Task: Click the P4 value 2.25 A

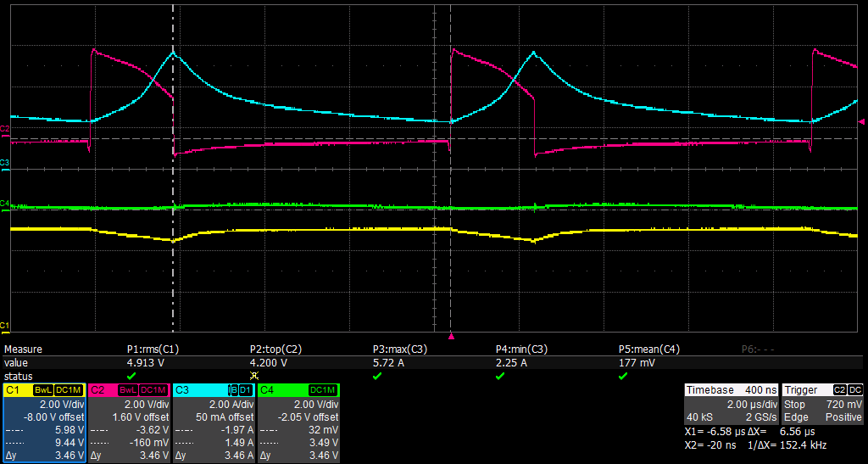Action: [x=511, y=363]
